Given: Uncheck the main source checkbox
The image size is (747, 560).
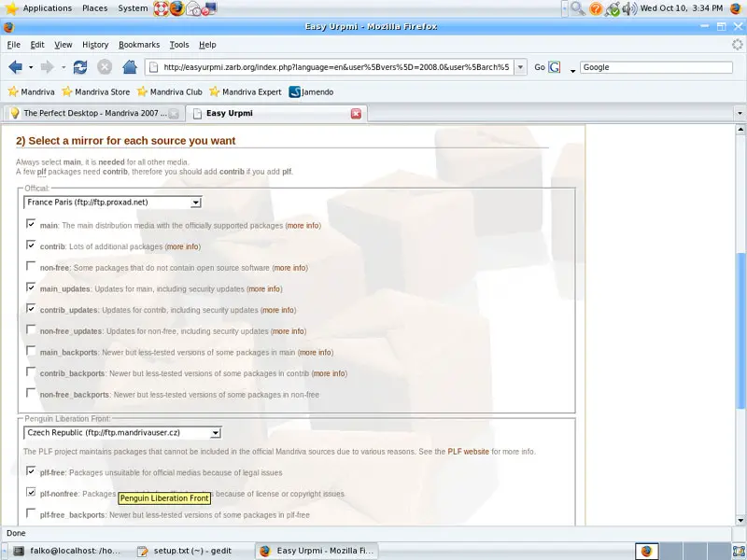Looking at the screenshot, I should [x=31, y=223].
